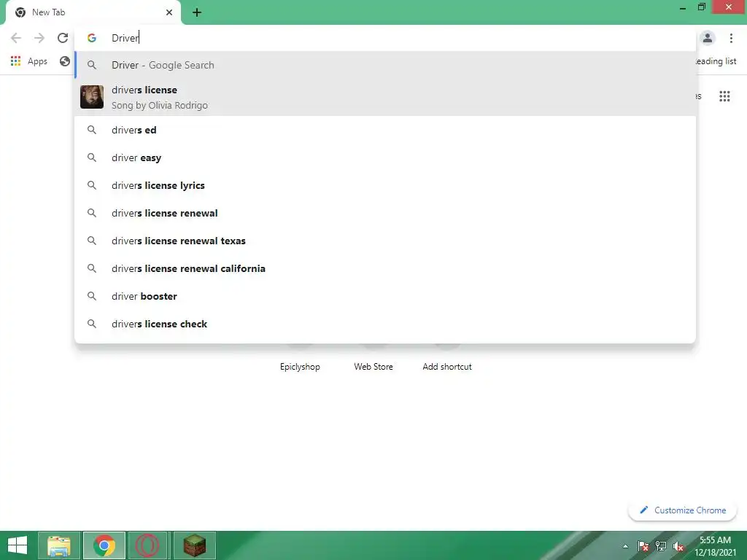Launch Opera from the taskbar
This screenshot has height=560, width=747.
[x=147, y=545]
